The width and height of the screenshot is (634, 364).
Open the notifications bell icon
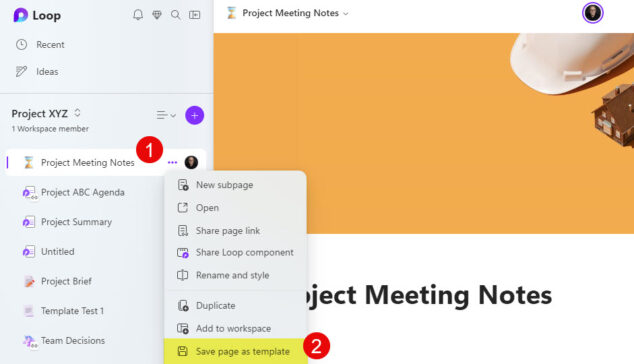[x=138, y=15]
